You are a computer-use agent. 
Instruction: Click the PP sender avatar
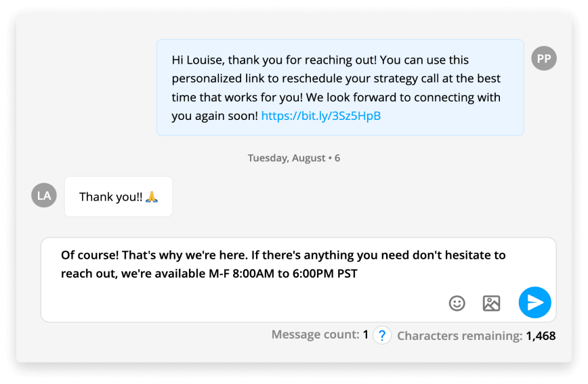[x=544, y=58]
